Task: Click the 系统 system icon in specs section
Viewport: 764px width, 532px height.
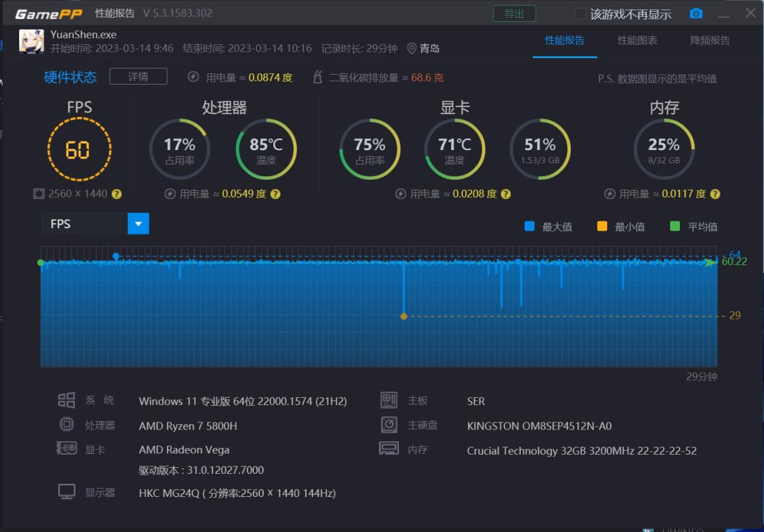Action: pos(66,400)
